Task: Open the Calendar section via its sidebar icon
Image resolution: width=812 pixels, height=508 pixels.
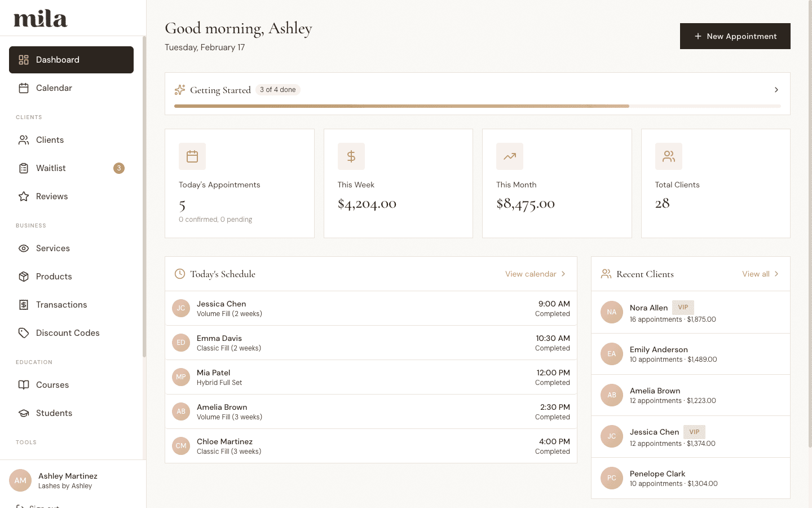Action: tap(23, 88)
